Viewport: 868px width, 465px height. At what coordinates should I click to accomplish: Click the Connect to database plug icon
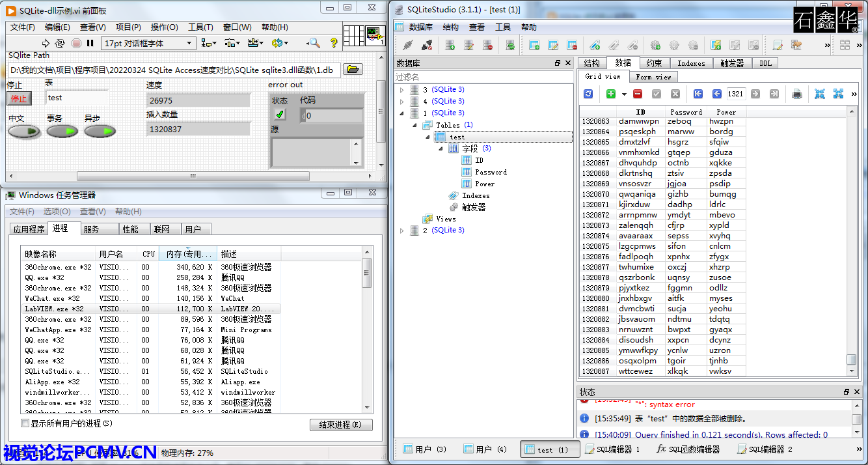click(x=408, y=45)
